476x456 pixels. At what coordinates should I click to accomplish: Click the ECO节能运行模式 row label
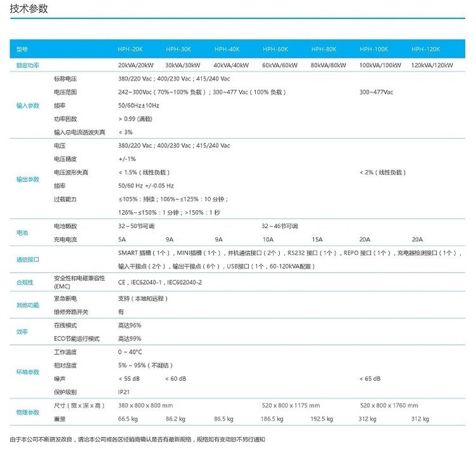(x=77, y=339)
